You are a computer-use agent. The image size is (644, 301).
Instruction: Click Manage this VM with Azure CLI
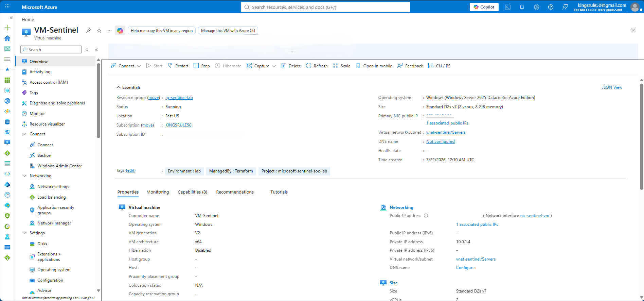(228, 31)
